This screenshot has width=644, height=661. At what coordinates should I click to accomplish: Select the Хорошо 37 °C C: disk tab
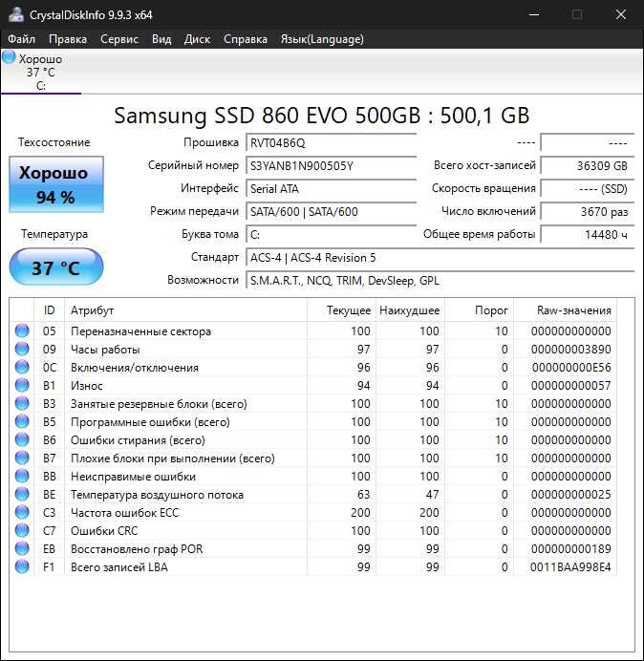click(x=40, y=72)
